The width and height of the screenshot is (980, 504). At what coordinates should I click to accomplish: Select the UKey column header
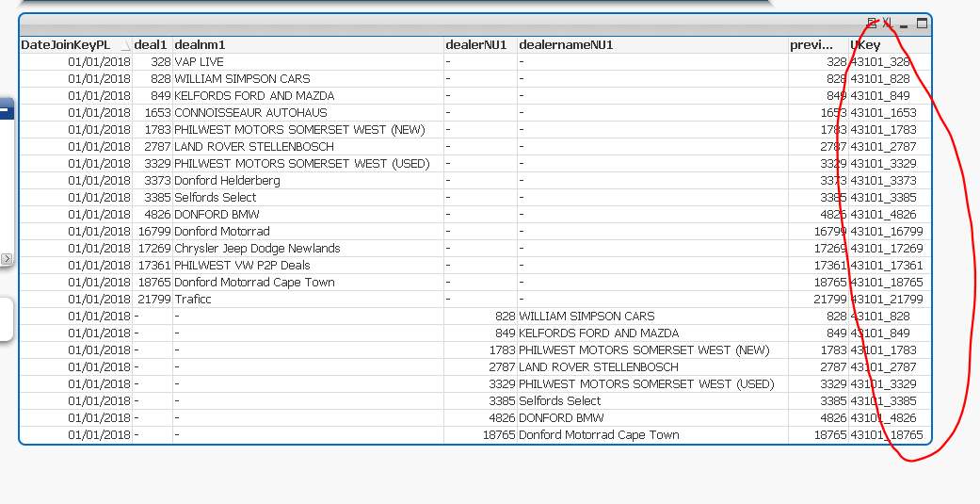coord(866,45)
